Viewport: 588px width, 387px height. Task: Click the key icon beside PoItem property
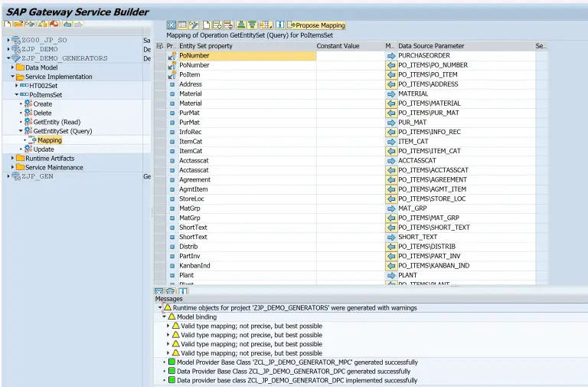pyautogui.click(x=171, y=75)
